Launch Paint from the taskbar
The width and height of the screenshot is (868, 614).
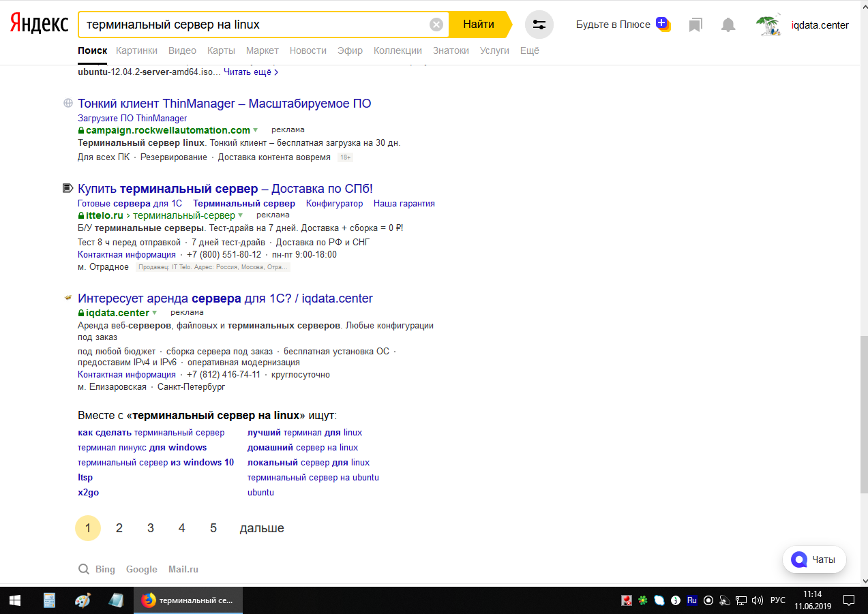point(83,600)
